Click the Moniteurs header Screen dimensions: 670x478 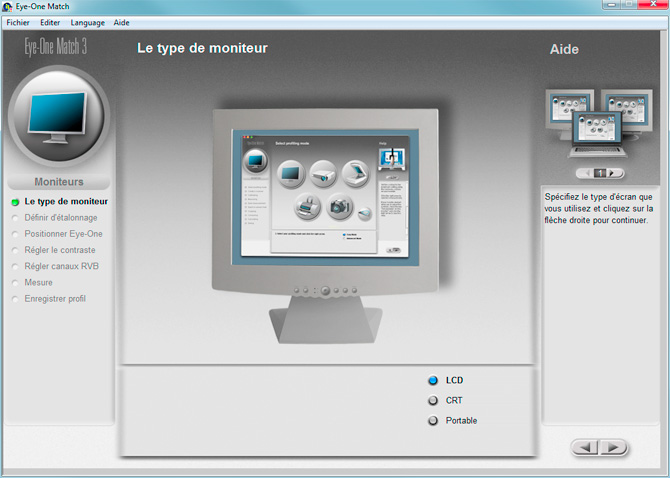pyautogui.click(x=59, y=182)
